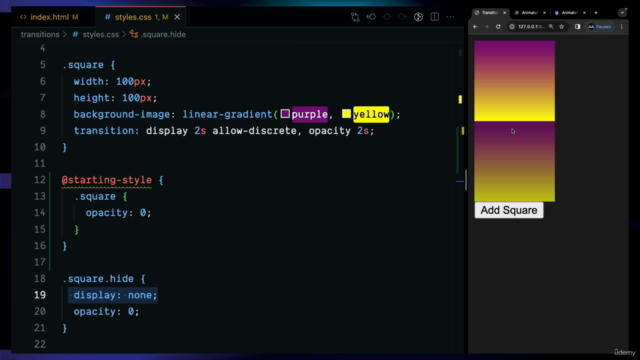
Task: Click line number 12 in the gutter
Action: 40,180
